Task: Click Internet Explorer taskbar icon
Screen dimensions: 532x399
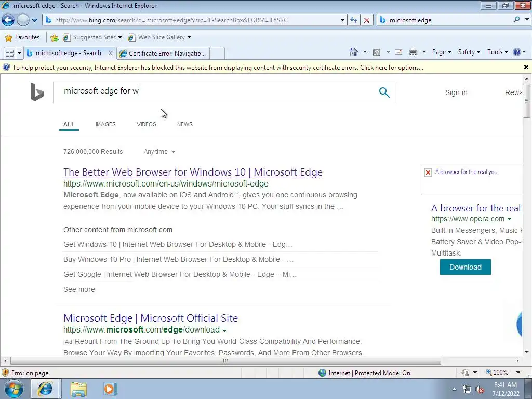Action: [x=45, y=389]
